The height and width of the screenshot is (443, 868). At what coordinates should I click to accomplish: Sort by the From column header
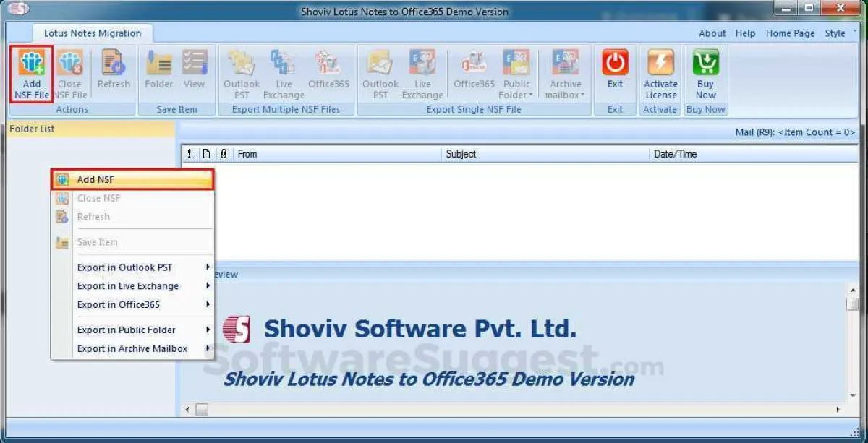click(336, 154)
